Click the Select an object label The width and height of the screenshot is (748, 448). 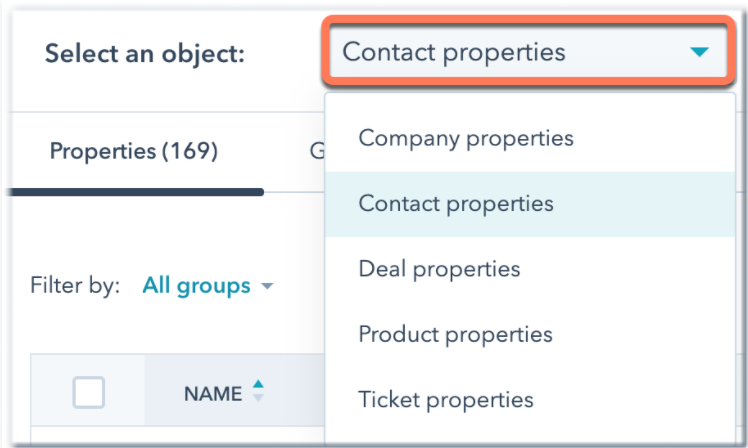coord(144,53)
